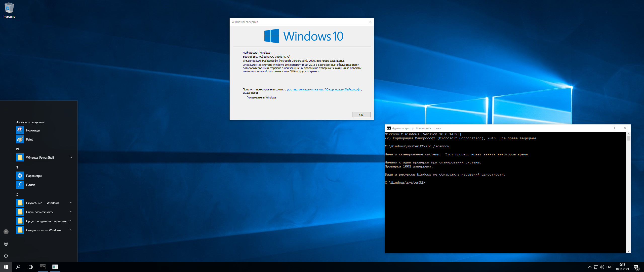Open the clock showing 9:15

(x=622, y=267)
